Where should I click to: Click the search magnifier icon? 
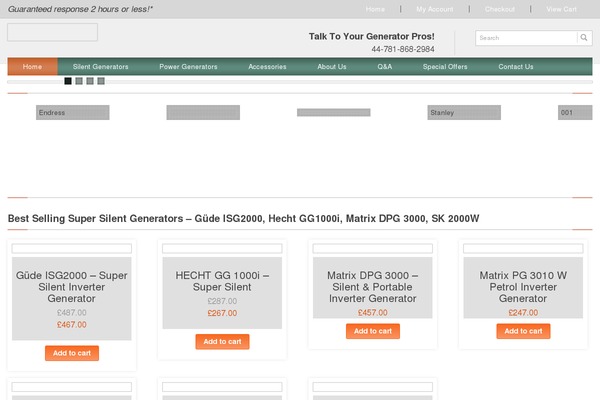pos(584,38)
